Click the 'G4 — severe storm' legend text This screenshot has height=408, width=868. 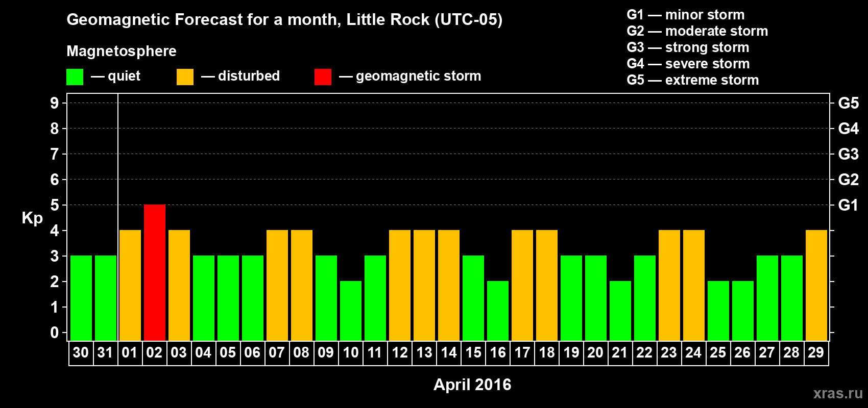[x=688, y=64]
